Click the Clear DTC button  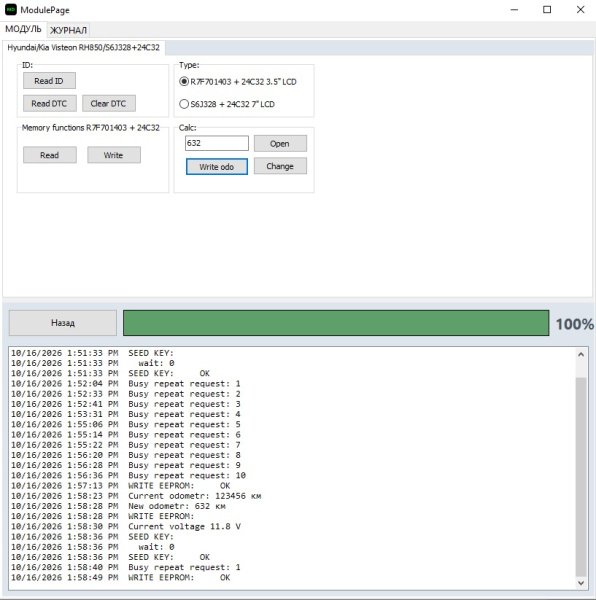(x=109, y=103)
